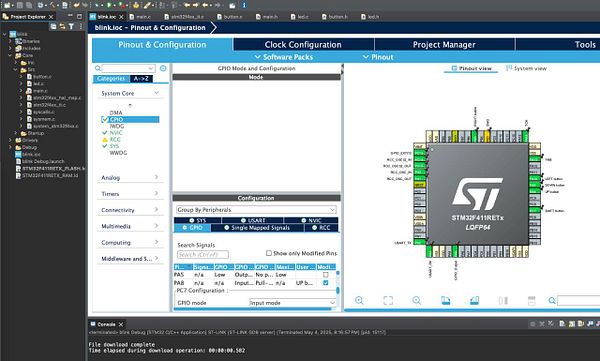Screen dimensions: 600x361
Task: Click the fit-to-screen frame icon
Action: pos(388,301)
